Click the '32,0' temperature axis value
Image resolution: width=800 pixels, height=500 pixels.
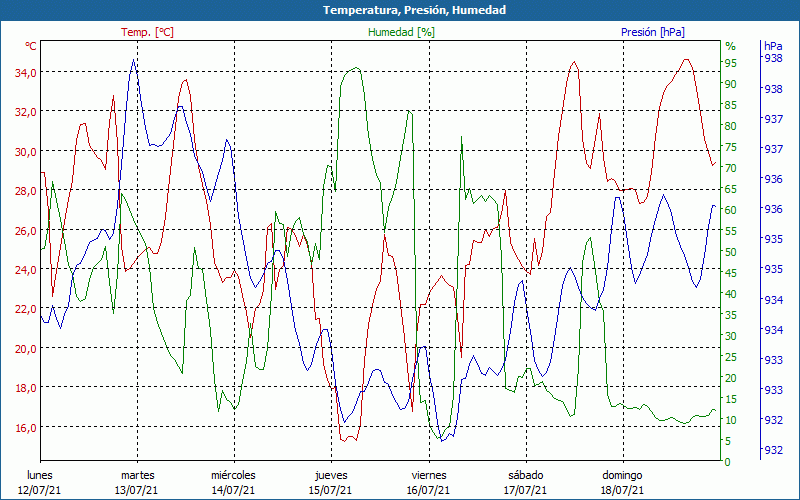[x=26, y=113]
